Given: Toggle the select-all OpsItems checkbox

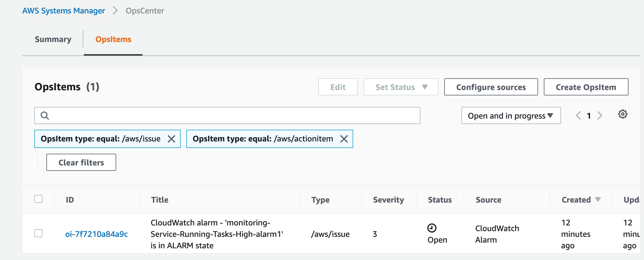Looking at the screenshot, I should [38, 199].
